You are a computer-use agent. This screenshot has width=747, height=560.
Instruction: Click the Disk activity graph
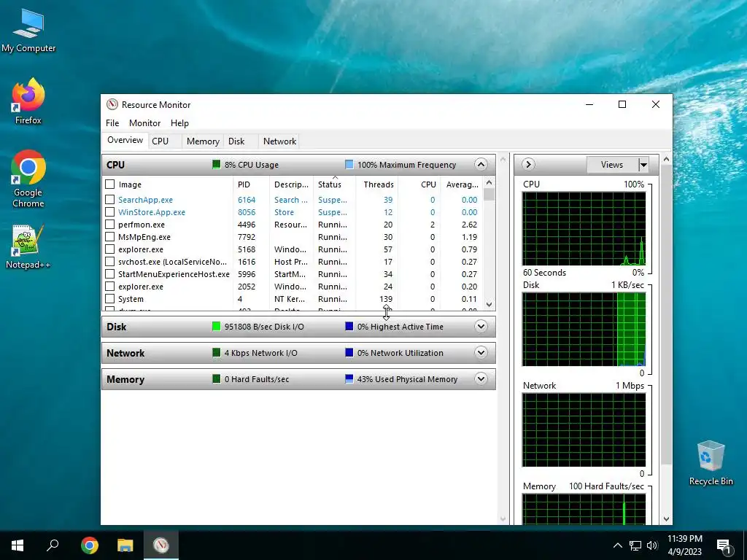click(x=584, y=329)
